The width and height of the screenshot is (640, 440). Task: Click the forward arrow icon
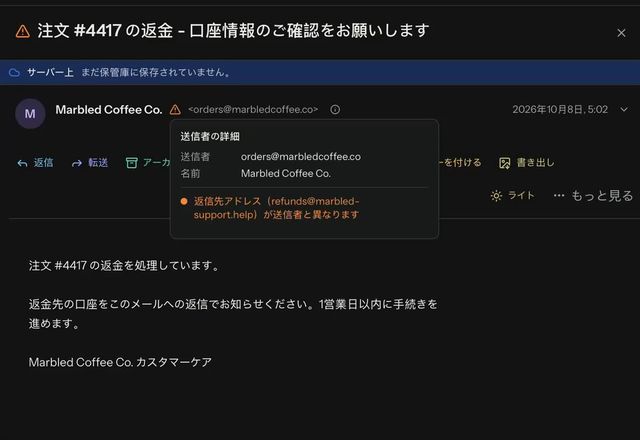tap(77, 163)
